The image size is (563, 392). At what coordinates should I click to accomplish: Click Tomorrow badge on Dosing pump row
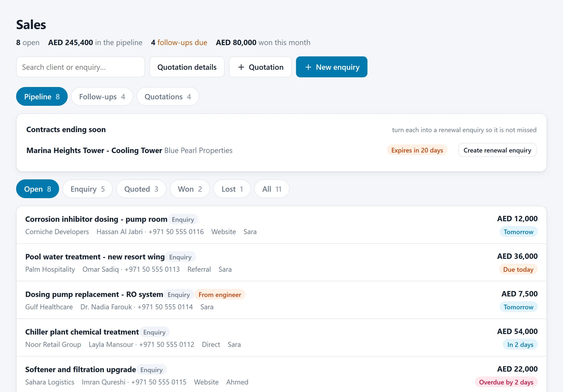(519, 307)
